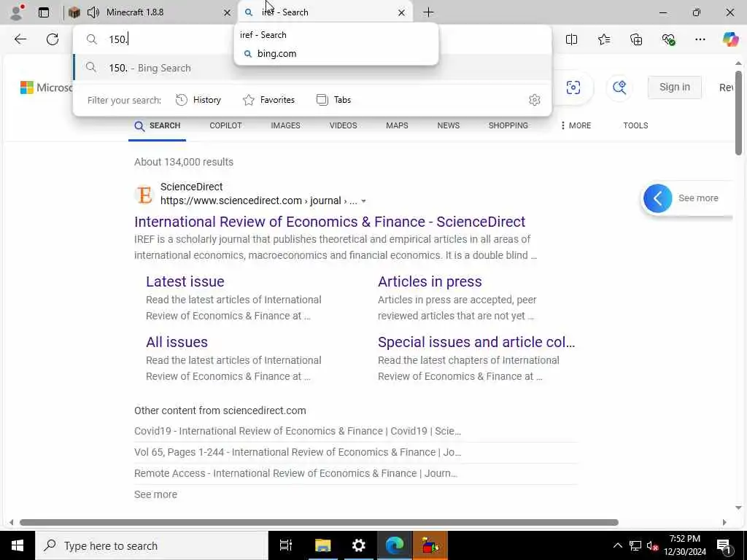Open Microsoft Edge taskbar icon
The width and height of the screenshot is (747, 560).
[395, 545]
